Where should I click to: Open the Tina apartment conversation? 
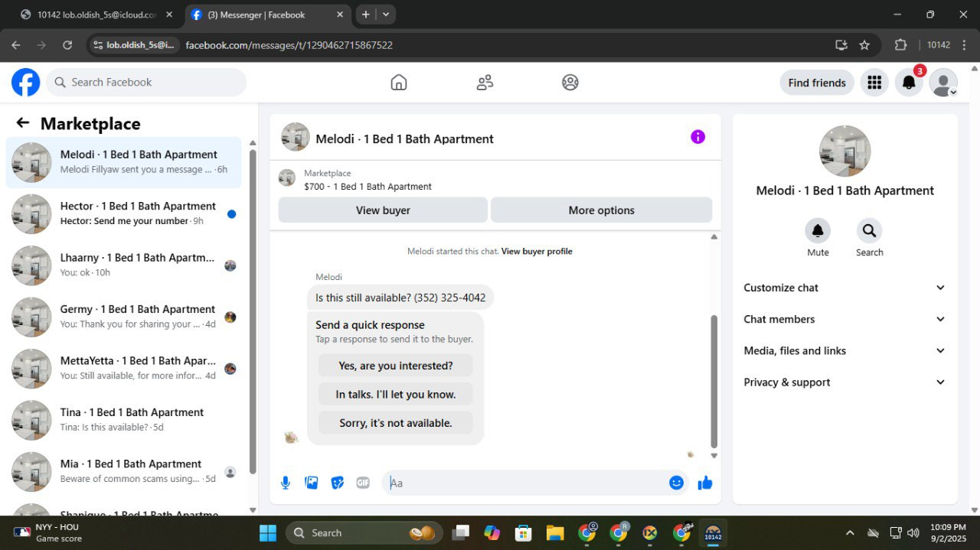coord(123,420)
